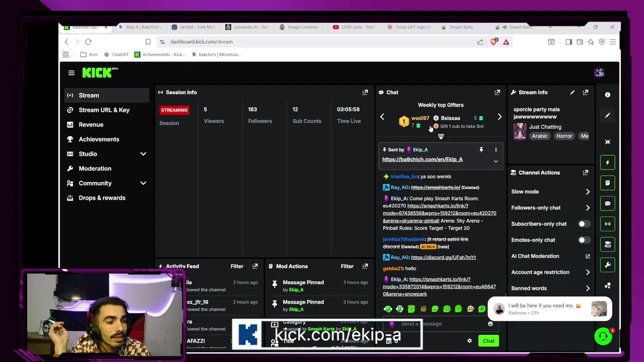Open pinned ba9chich.com link
Viewport: 644px width, 362px height.
(422, 159)
